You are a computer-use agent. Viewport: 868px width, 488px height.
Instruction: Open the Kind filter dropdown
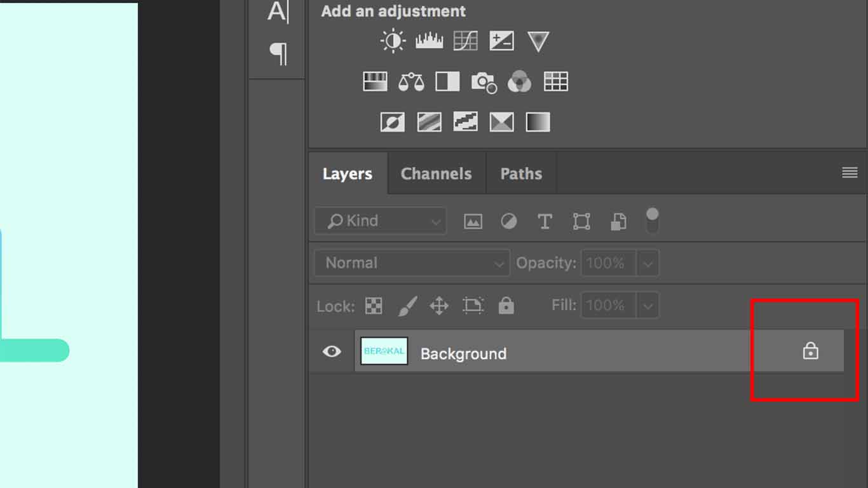379,220
